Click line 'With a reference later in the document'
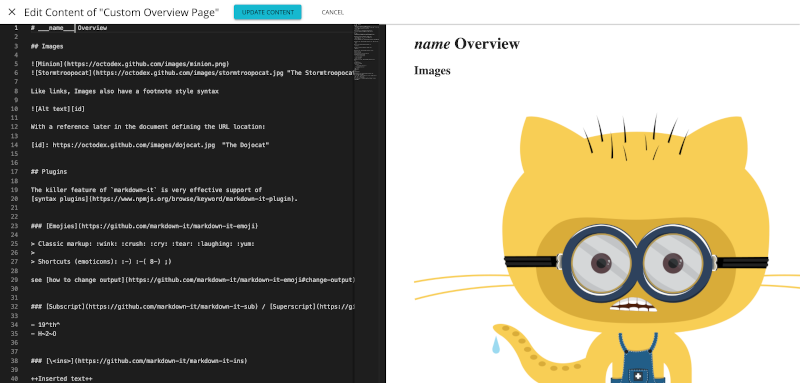 click(x=148, y=127)
